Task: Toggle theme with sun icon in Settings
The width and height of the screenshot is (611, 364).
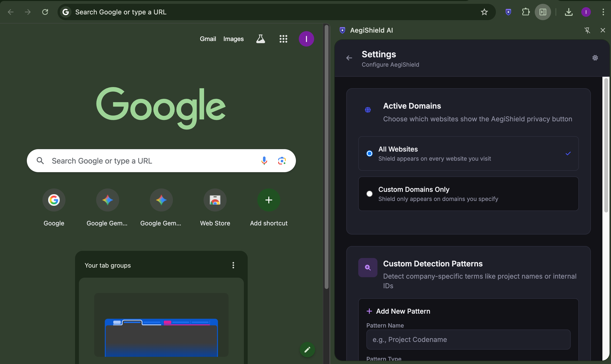Action: 595,58
